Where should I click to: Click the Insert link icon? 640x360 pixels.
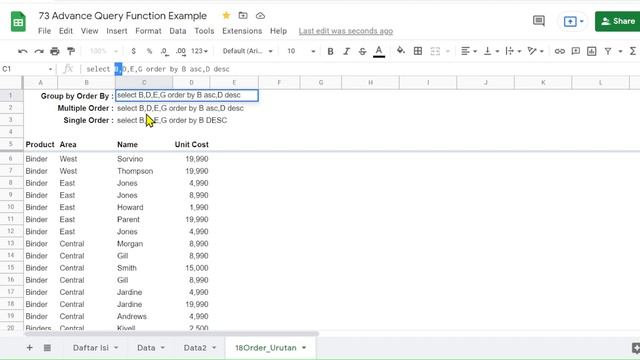(x=560, y=51)
